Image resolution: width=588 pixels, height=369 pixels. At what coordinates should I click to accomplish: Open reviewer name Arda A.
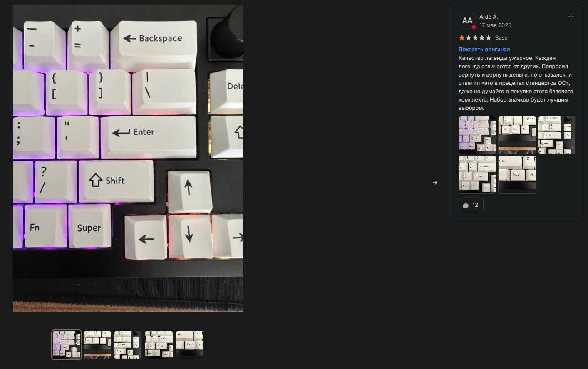(489, 17)
